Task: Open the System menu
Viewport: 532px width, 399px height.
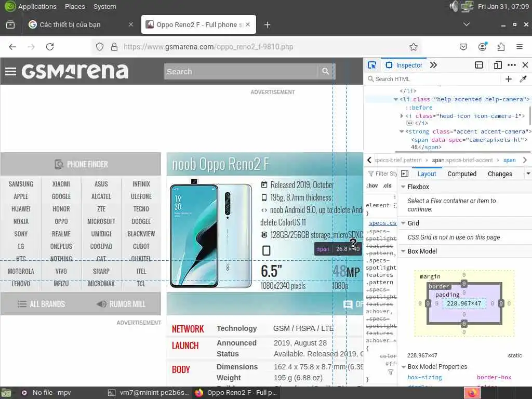Action: click(x=104, y=6)
